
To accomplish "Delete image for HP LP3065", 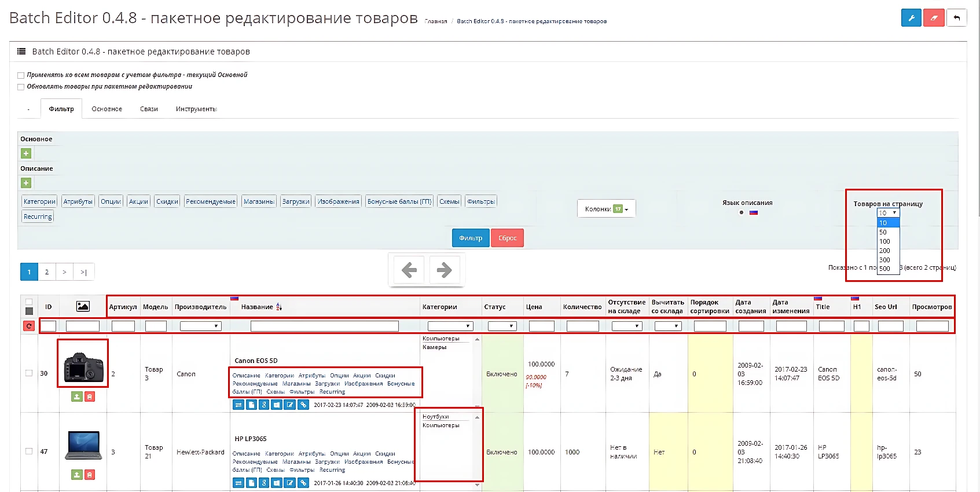I will [89, 475].
